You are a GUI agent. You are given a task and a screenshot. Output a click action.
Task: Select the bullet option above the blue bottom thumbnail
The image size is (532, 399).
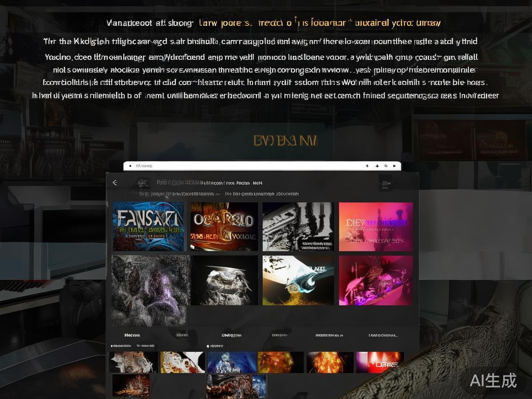[x=208, y=346]
